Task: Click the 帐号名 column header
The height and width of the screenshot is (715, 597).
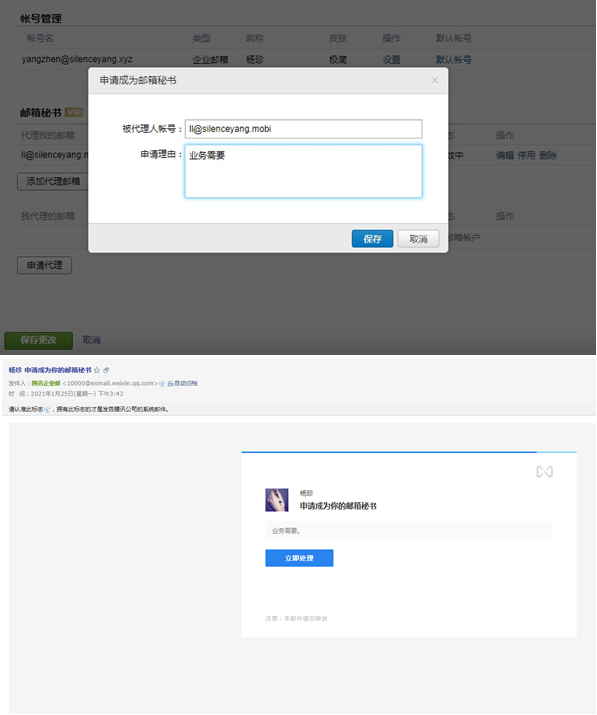Action: point(40,38)
